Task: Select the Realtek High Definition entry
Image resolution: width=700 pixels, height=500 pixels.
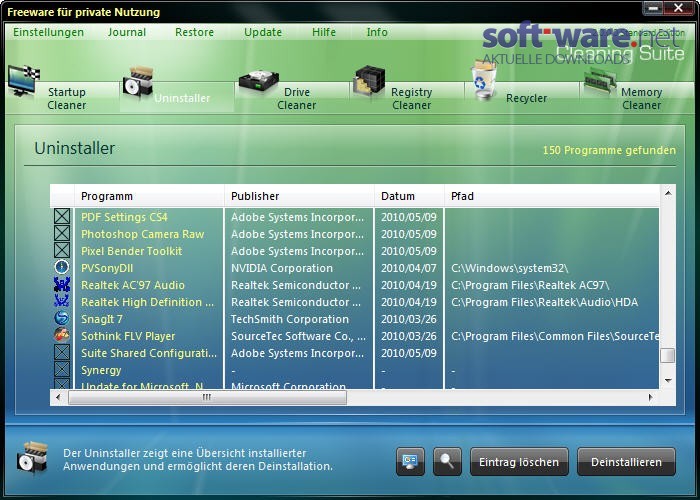Action: pyautogui.click(x=147, y=302)
